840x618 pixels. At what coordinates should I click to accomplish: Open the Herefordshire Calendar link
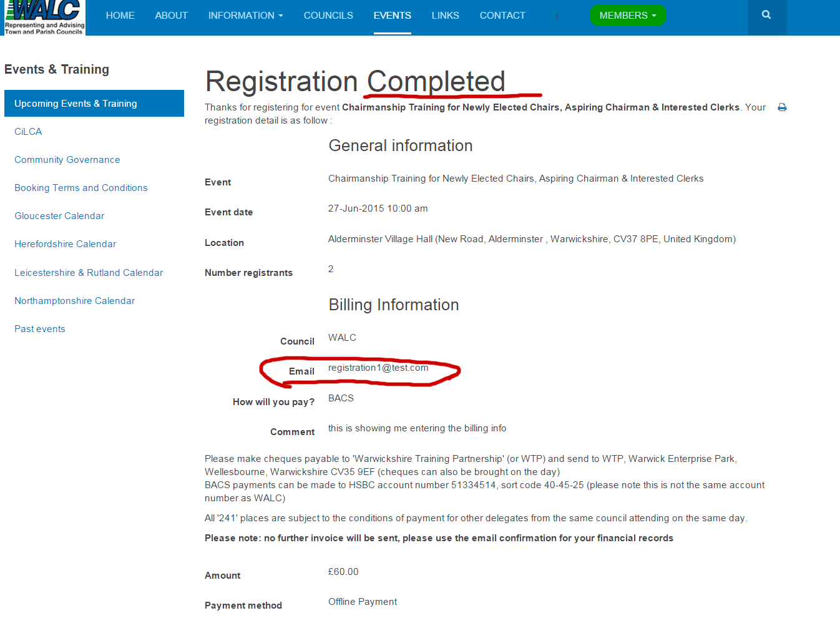tap(65, 244)
